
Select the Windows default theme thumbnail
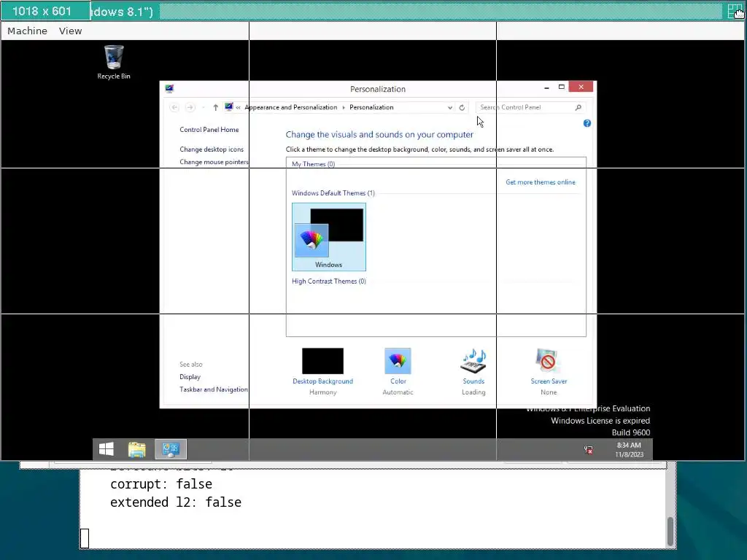(x=329, y=237)
